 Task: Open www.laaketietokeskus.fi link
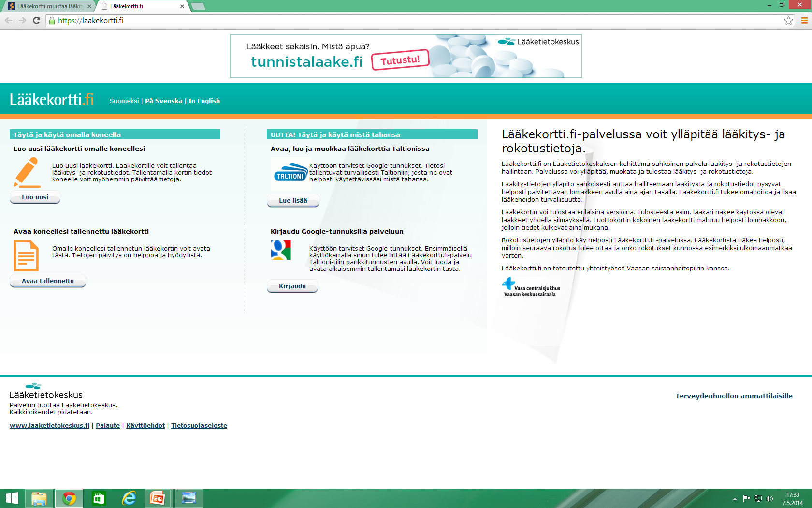(50, 425)
